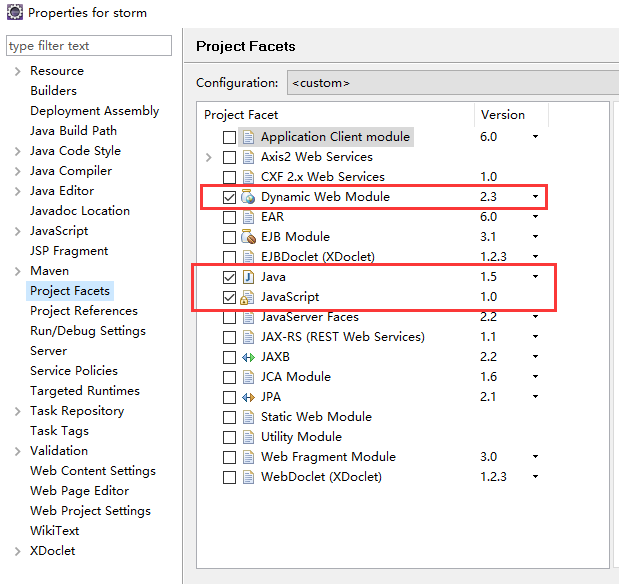Check the JPA facet checkbox
The height and width of the screenshot is (584, 619).
coord(229,397)
